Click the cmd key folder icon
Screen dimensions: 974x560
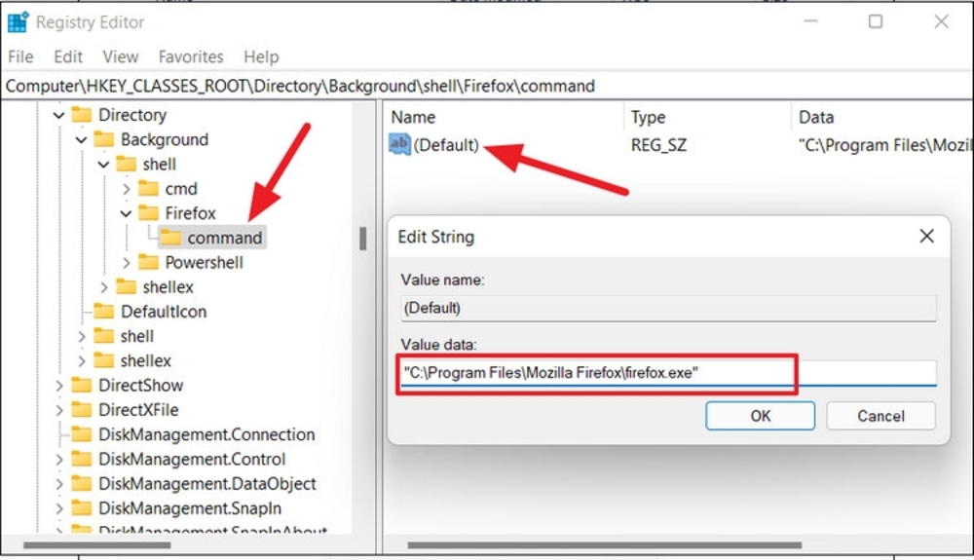point(148,189)
